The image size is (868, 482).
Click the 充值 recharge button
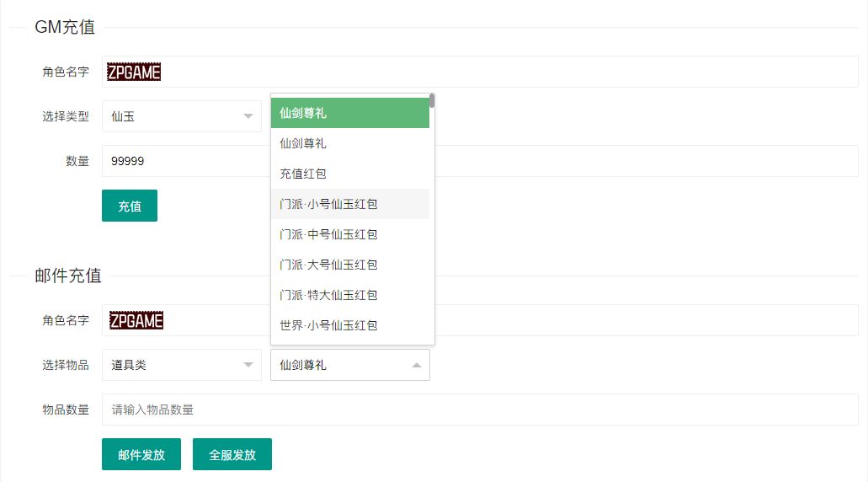click(x=129, y=206)
